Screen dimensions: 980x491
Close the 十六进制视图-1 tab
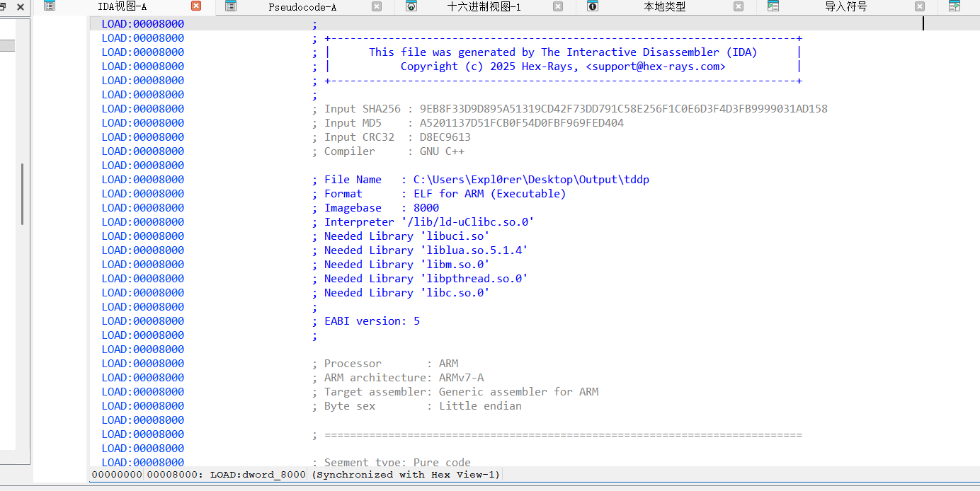pos(558,6)
